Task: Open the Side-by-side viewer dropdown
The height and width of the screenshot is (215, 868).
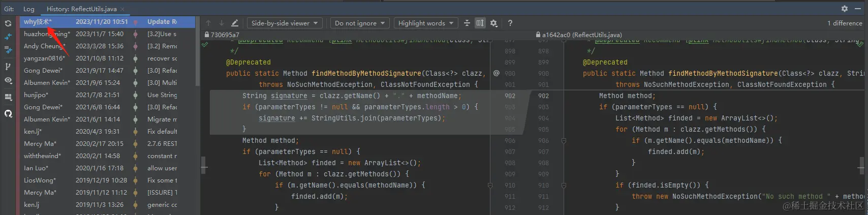Action: point(285,23)
